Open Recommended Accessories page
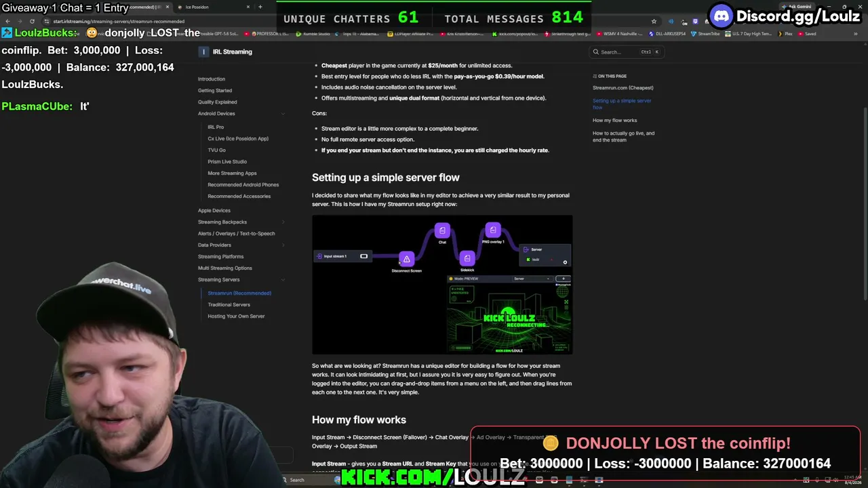 [x=239, y=197]
